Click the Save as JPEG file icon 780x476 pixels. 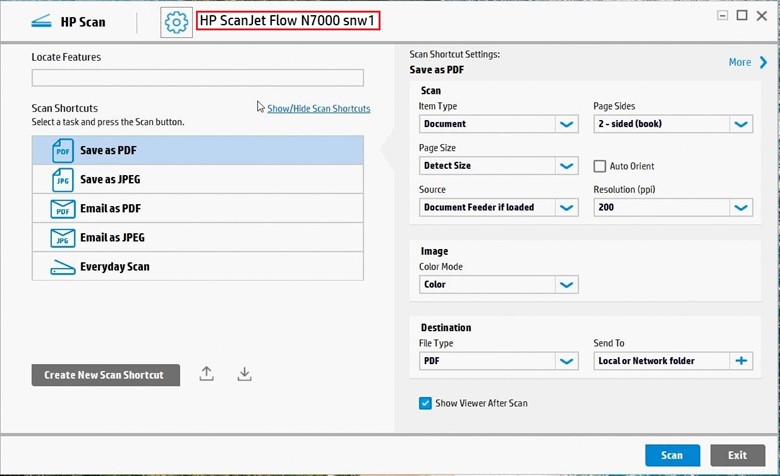[x=63, y=180]
